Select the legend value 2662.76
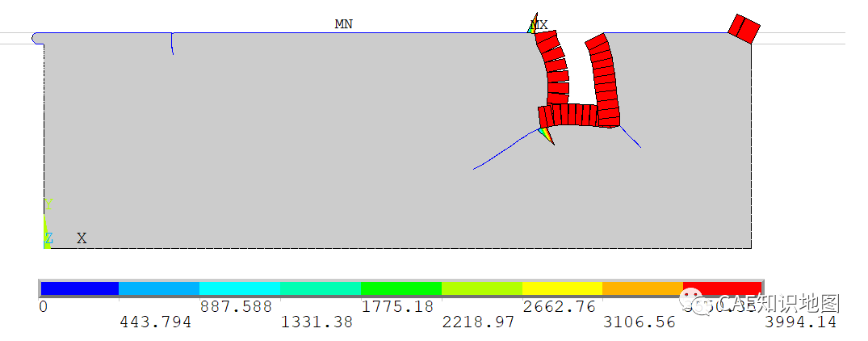 coord(560,306)
